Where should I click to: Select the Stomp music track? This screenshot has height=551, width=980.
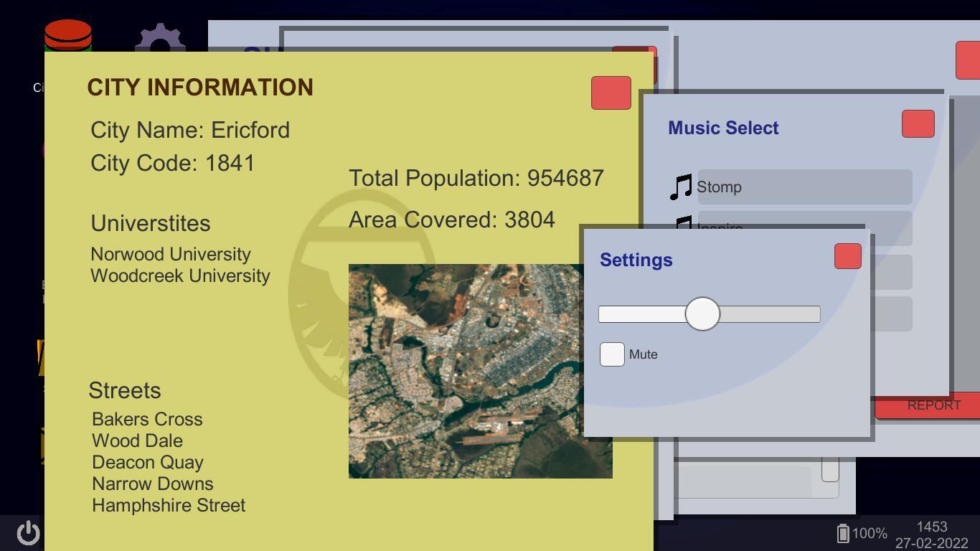coord(804,187)
